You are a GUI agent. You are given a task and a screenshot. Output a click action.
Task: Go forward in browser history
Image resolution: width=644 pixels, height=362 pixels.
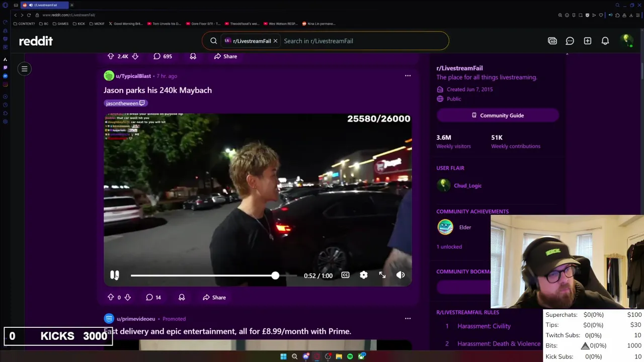tap(22, 15)
